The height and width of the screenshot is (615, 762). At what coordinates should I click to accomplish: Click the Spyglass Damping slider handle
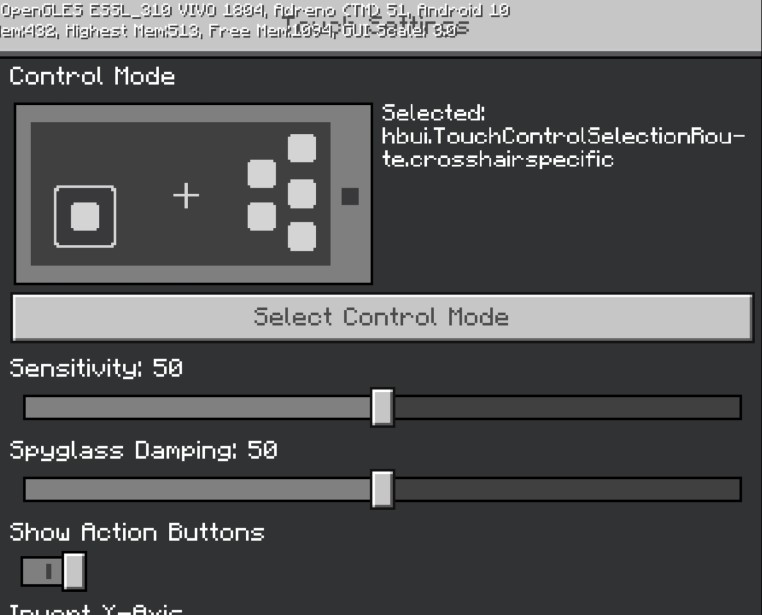tap(382, 489)
